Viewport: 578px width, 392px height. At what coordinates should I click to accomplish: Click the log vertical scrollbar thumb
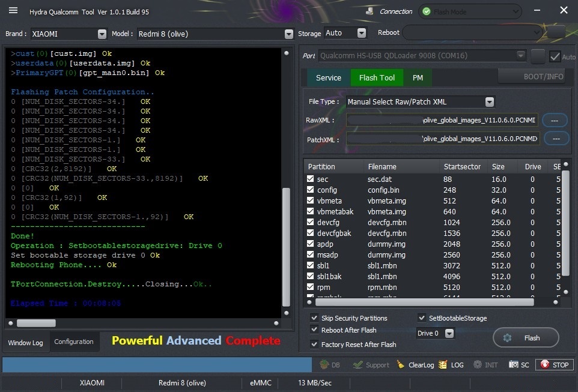(286, 247)
